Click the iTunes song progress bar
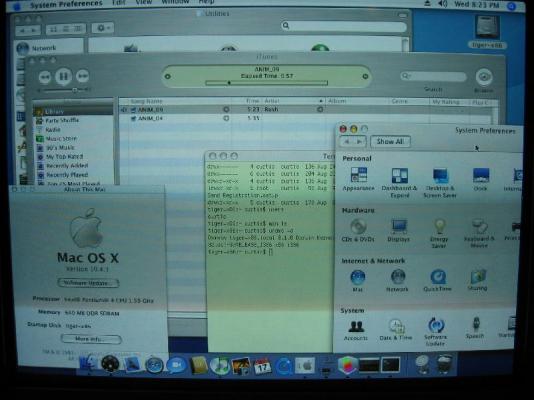The height and width of the screenshot is (400, 534). click(x=266, y=82)
